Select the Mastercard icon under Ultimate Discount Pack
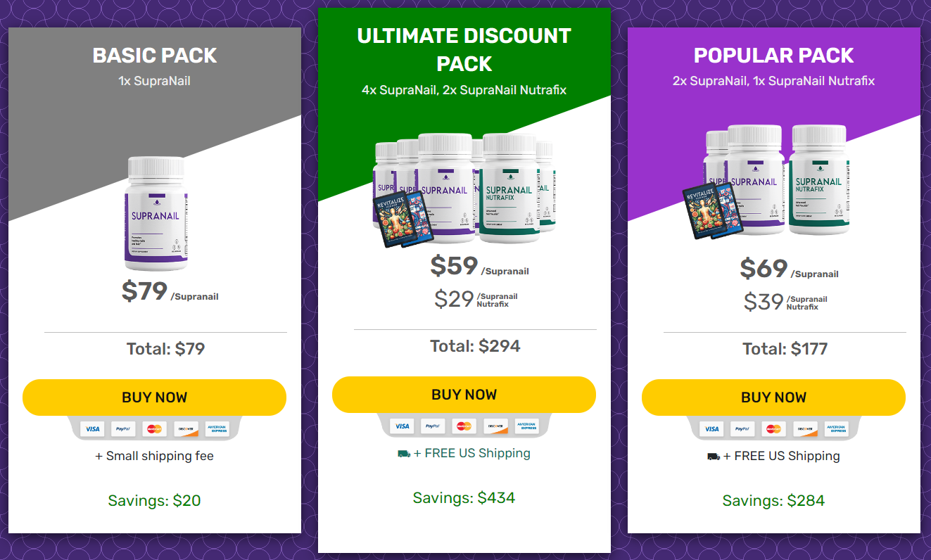 (x=464, y=426)
